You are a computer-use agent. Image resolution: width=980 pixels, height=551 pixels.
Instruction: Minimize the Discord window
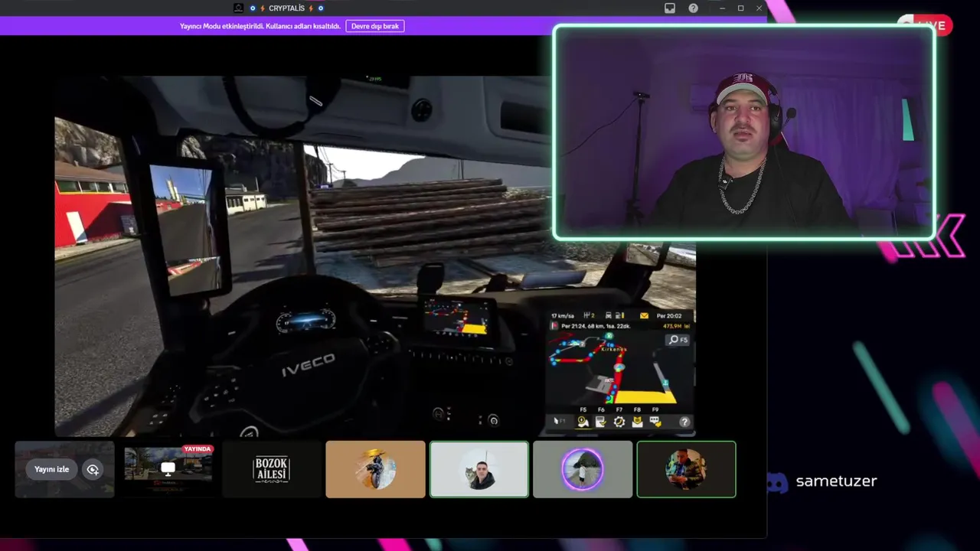pos(721,8)
